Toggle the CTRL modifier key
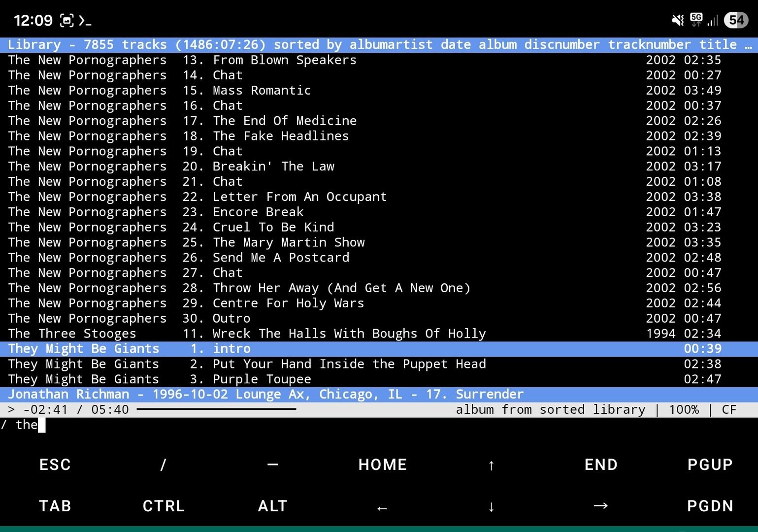758x532 pixels. coord(163,506)
